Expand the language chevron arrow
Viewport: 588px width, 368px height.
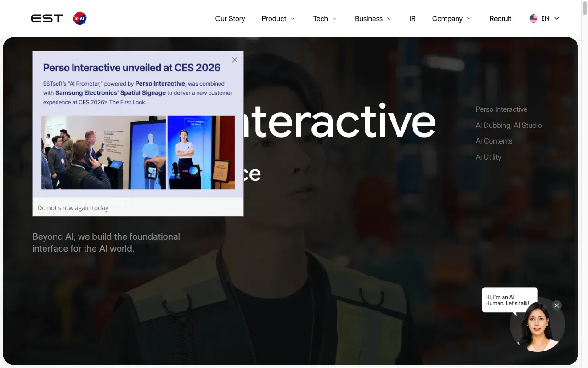[x=557, y=18]
